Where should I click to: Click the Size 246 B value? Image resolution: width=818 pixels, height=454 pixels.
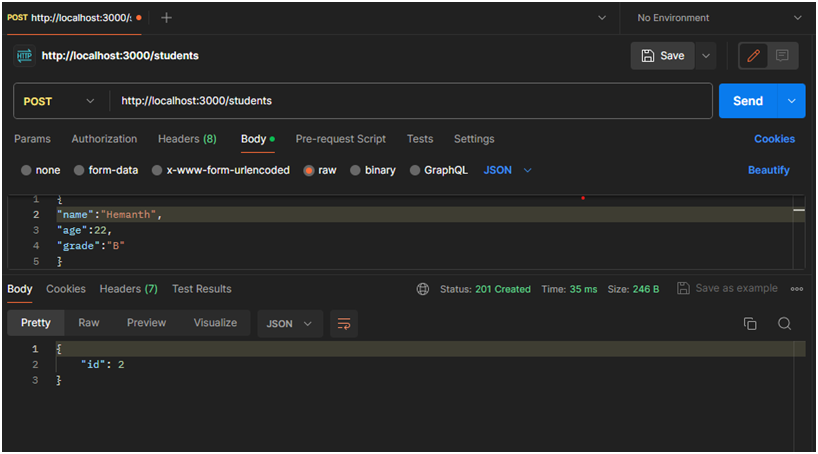click(646, 289)
